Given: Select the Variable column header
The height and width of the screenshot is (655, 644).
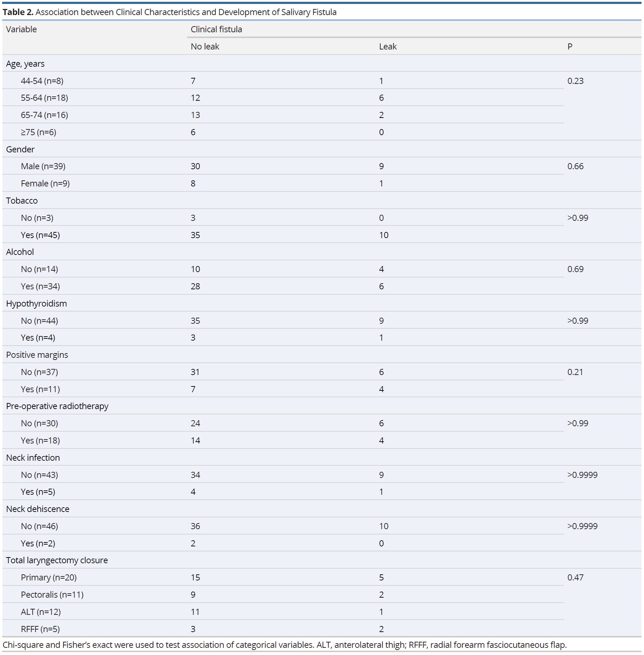Looking at the screenshot, I should (x=21, y=29).
